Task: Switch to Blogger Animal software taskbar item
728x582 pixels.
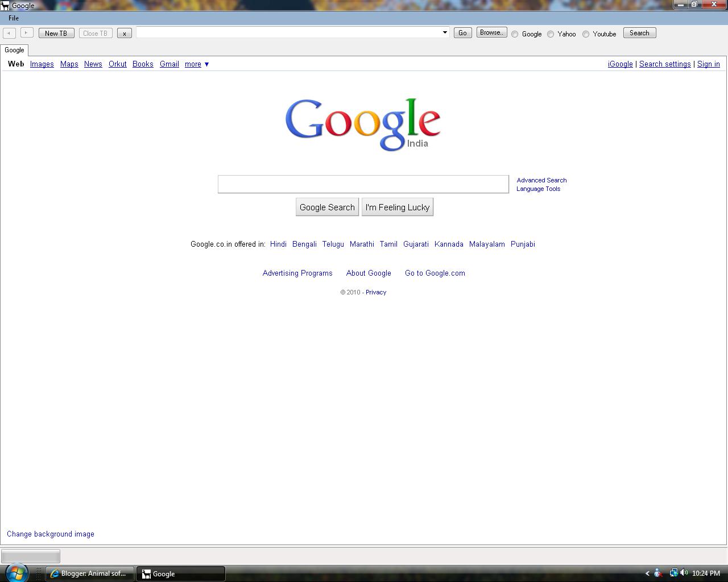Action: click(90, 573)
